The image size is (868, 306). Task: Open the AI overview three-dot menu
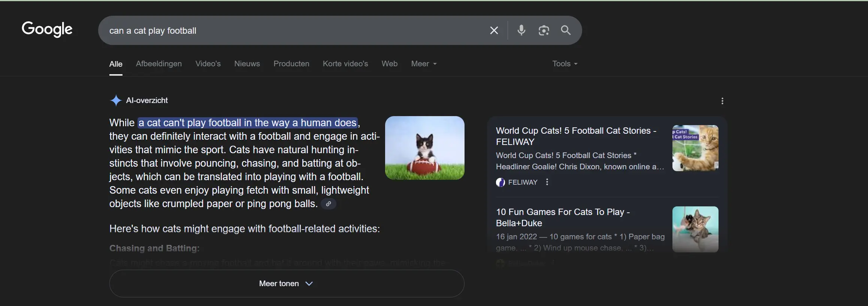722,101
